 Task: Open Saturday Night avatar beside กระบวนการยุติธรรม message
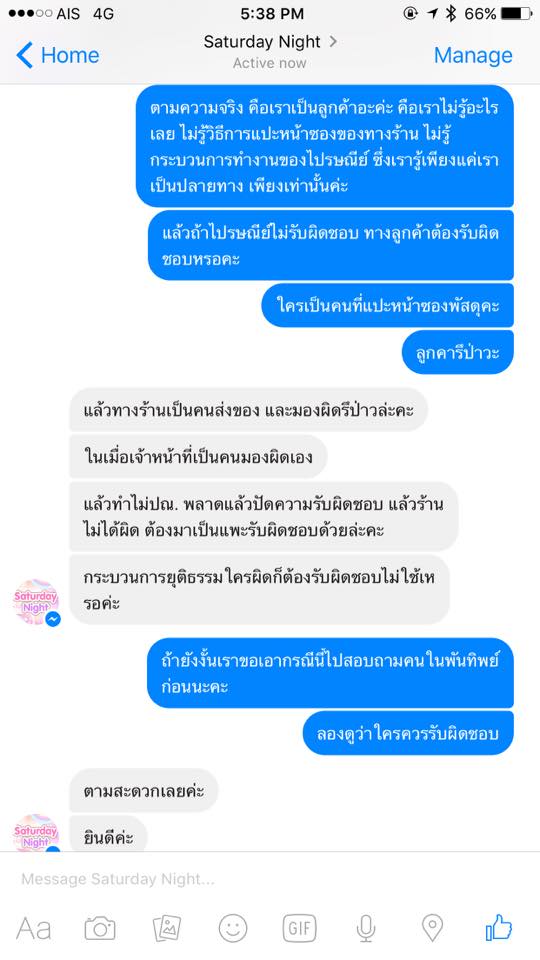(x=36, y=602)
